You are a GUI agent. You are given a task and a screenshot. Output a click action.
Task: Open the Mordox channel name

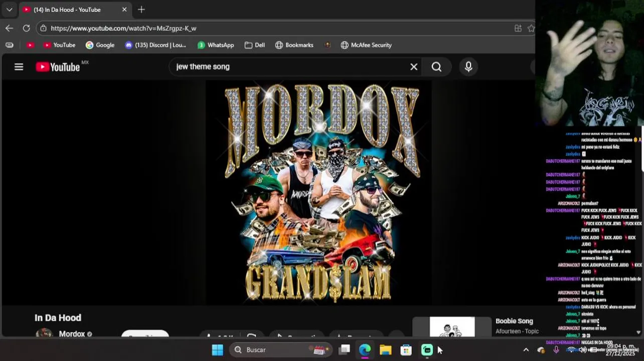click(72, 334)
